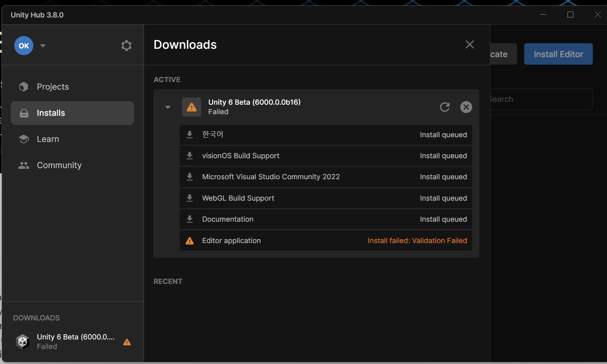This screenshot has height=364, width=607.
Task: Focus the Search field behind the panel
Action: (x=542, y=99)
